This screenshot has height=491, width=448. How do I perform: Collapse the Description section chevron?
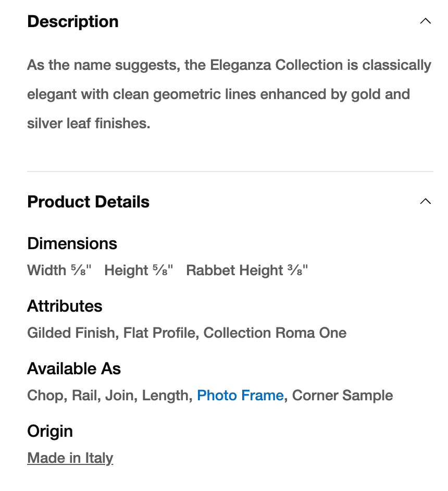coord(425,21)
